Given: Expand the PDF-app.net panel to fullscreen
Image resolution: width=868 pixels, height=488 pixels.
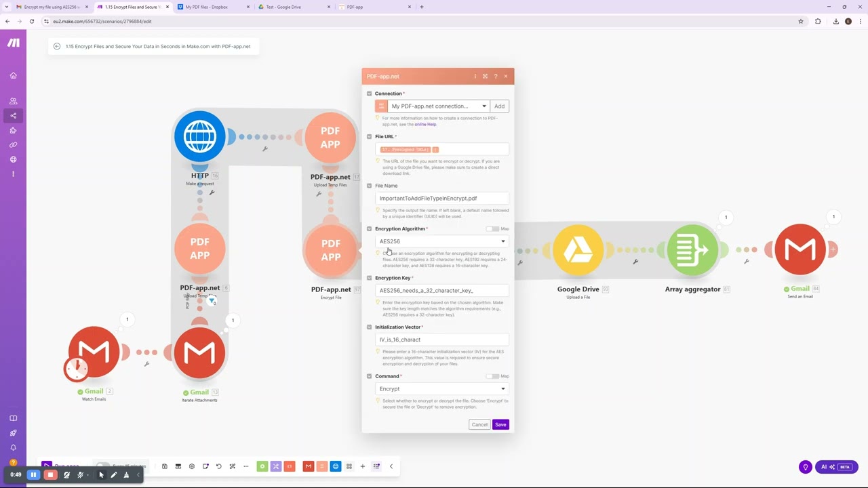Looking at the screenshot, I should tap(485, 77).
